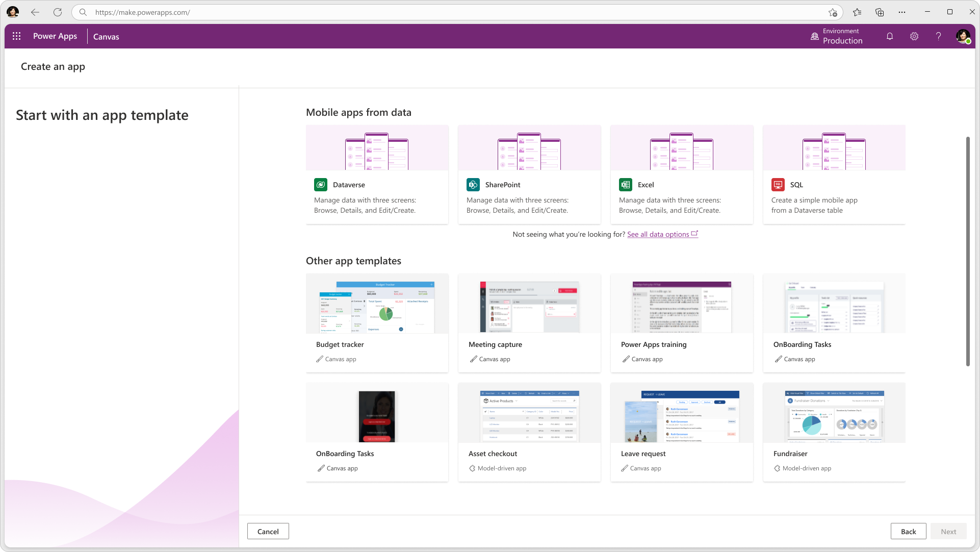Select the Fundraiser model-driven template

(x=834, y=432)
